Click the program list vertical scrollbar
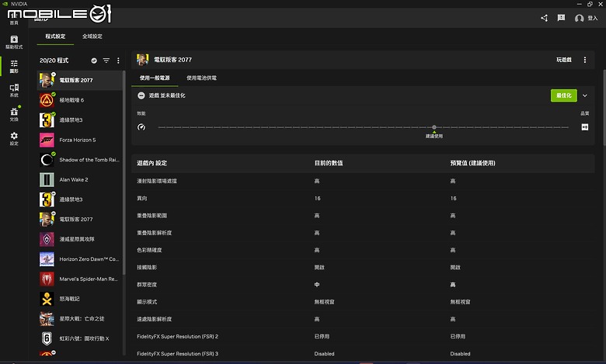 tap(124, 172)
